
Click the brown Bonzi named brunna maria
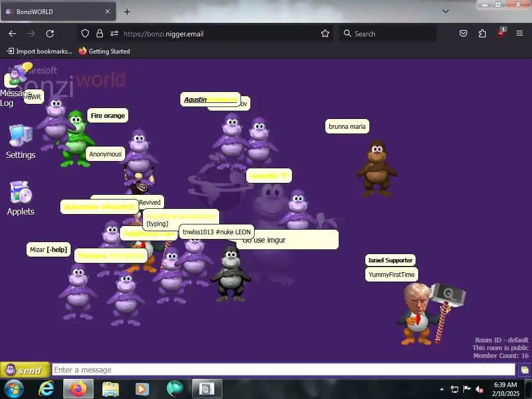pyautogui.click(x=377, y=169)
